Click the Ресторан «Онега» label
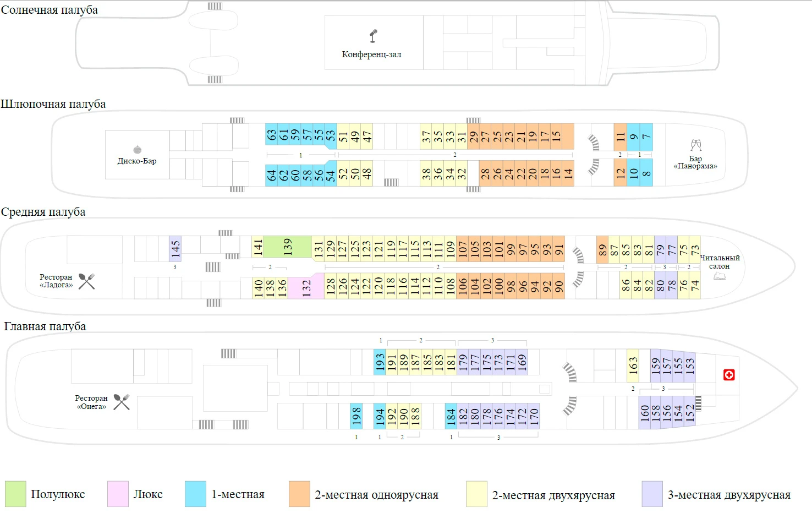812x513 pixels. [91, 402]
